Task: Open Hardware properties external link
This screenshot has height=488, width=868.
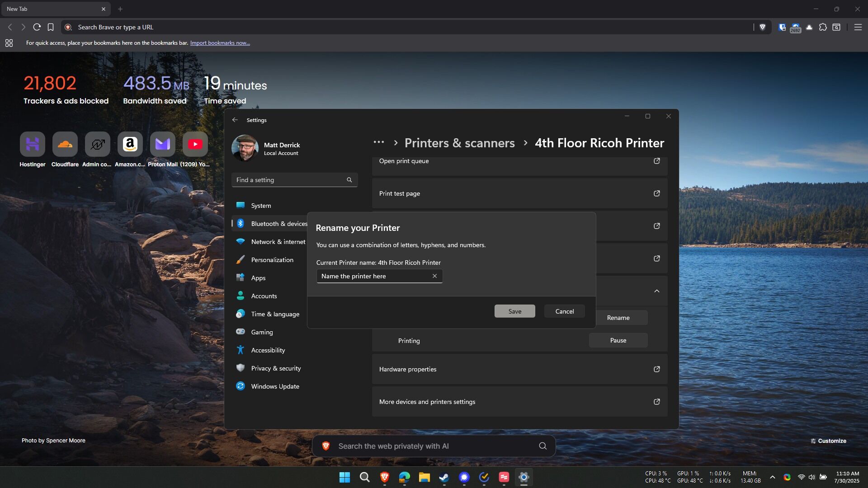Action: click(x=656, y=369)
